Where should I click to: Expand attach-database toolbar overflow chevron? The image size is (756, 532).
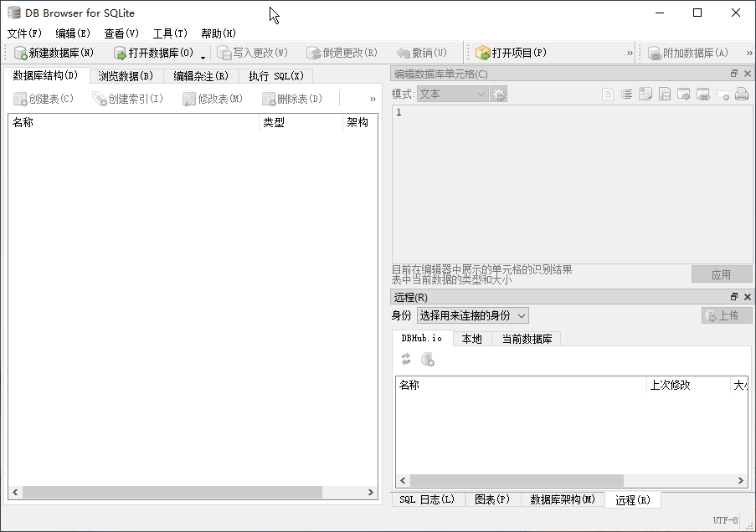(749, 53)
